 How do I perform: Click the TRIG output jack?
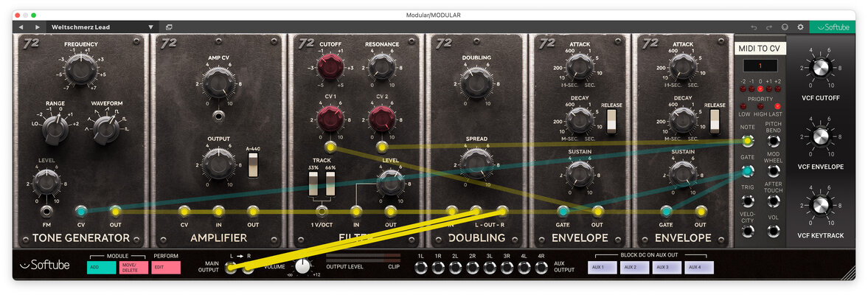click(x=748, y=201)
